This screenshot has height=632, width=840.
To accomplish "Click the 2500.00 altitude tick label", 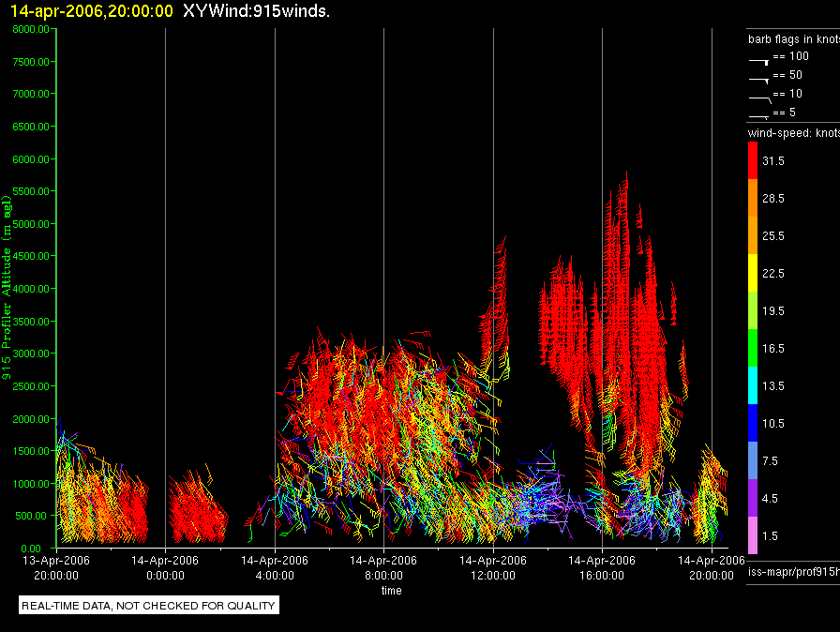I will coord(31,386).
